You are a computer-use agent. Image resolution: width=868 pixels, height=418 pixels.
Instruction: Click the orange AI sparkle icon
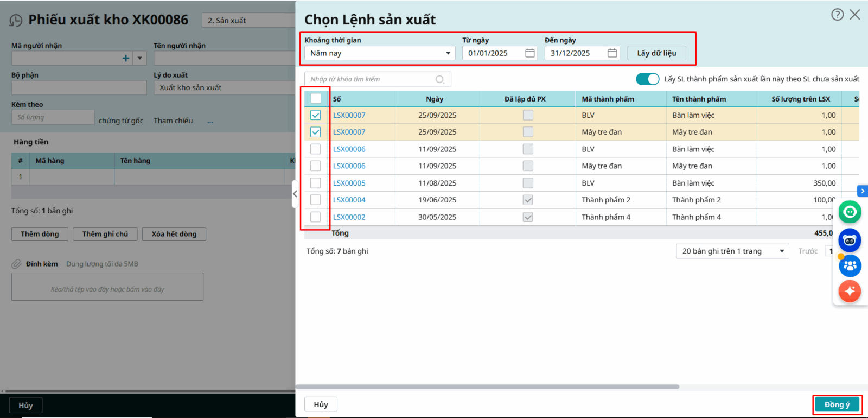850,292
